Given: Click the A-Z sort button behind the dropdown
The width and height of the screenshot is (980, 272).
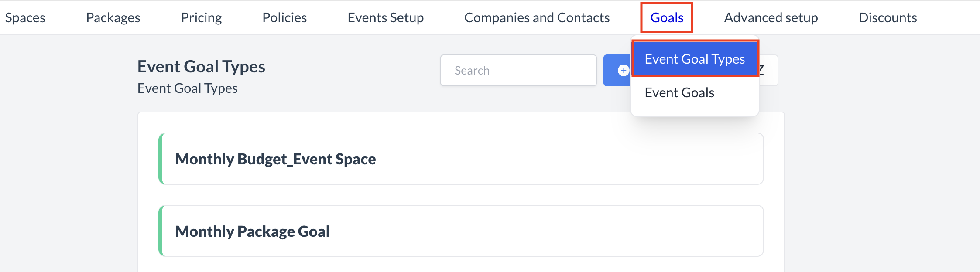Looking at the screenshot, I should tap(768, 70).
